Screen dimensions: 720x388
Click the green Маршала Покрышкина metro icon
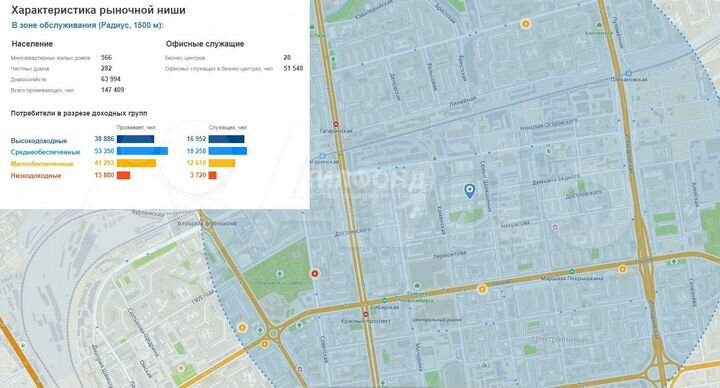[x=572, y=271]
